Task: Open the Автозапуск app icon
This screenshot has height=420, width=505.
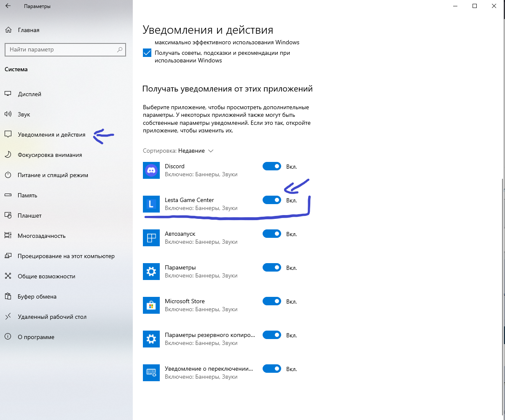Action: pos(151,238)
